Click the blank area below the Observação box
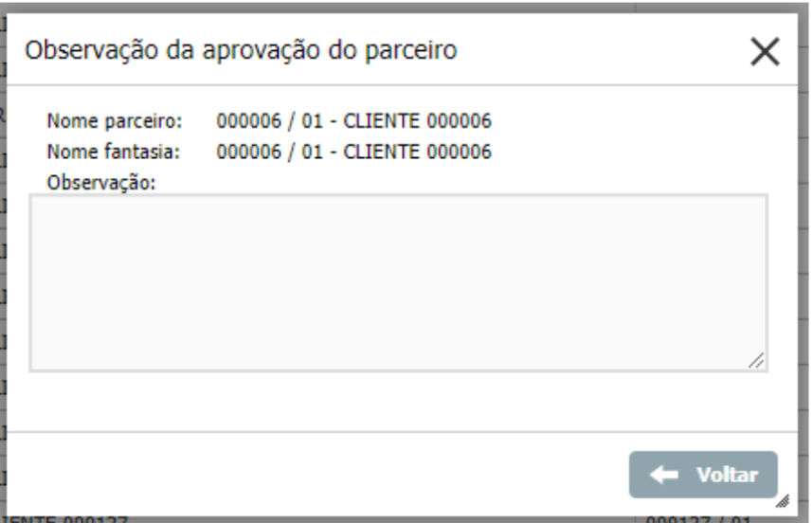 click(398, 403)
